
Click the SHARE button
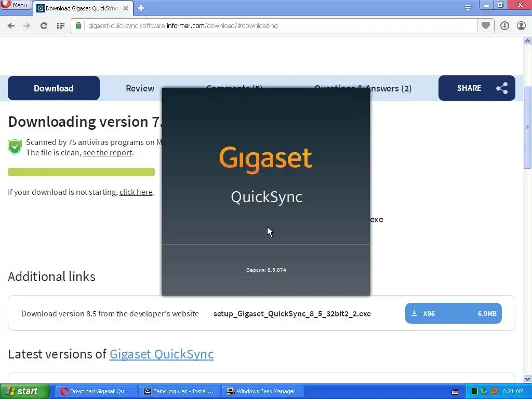click(x=477, y=88)
